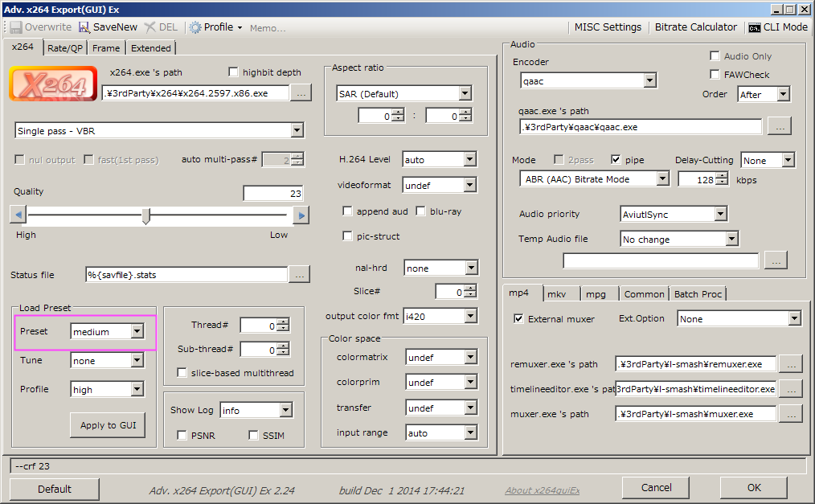This screenshot has height=504, width=815.
Task: Toggle append aud checkbox
Action: (x=347, y=211)
